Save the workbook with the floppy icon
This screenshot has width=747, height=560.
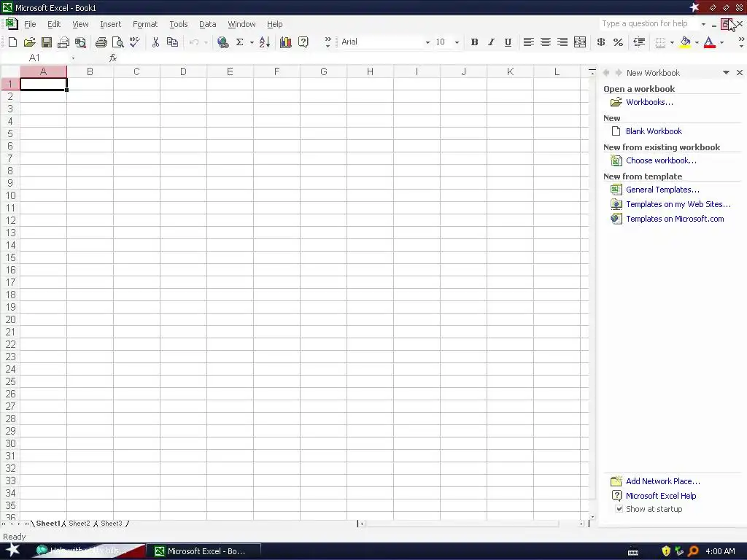point(46,42)
